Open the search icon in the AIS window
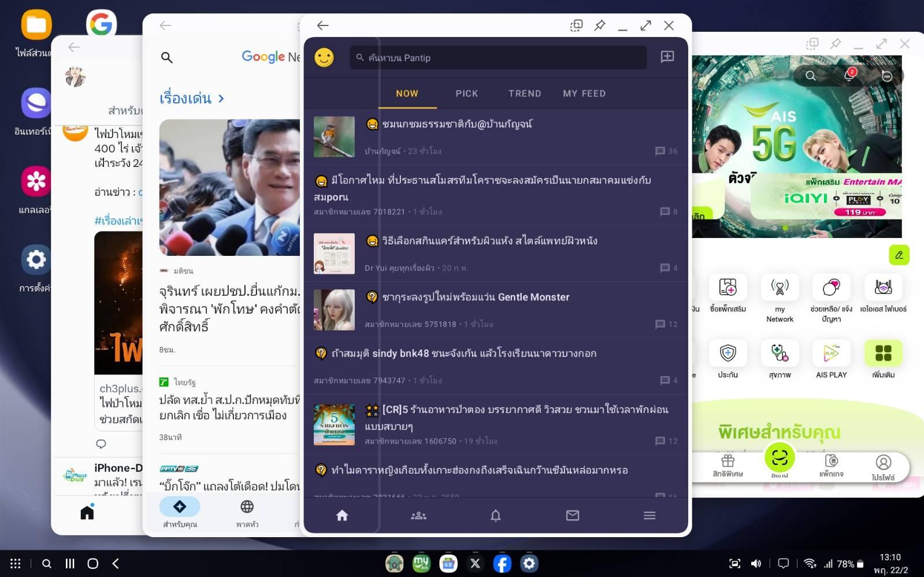 tap(811, 76)
